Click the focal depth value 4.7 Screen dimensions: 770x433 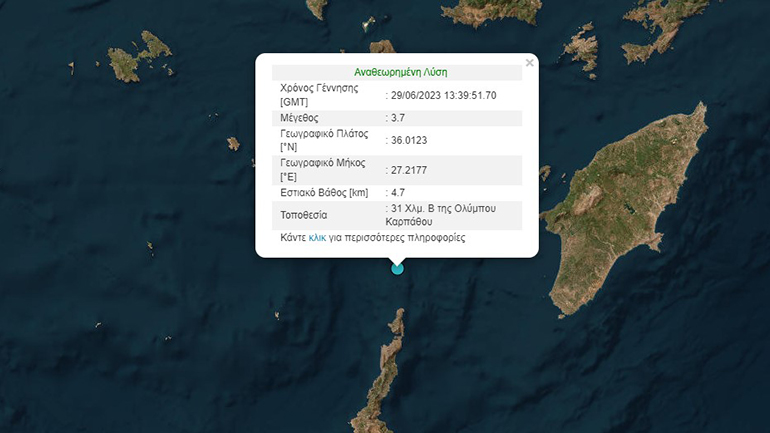[400, 192]
